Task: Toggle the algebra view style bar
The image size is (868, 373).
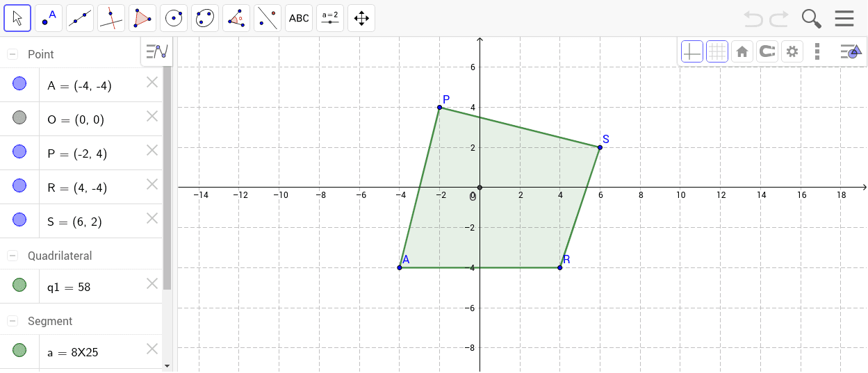Action: pyautogui.click(x=158, y=51)
